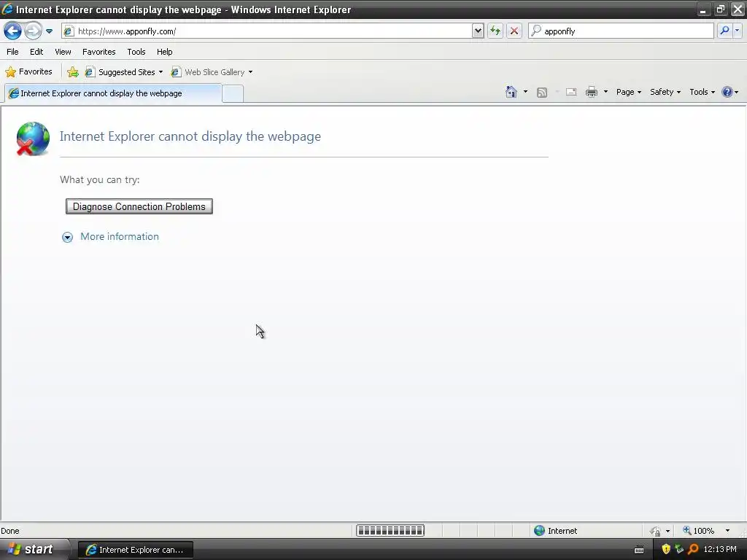
Task: Open the Tools command bar menu
Action: (702, 92)
